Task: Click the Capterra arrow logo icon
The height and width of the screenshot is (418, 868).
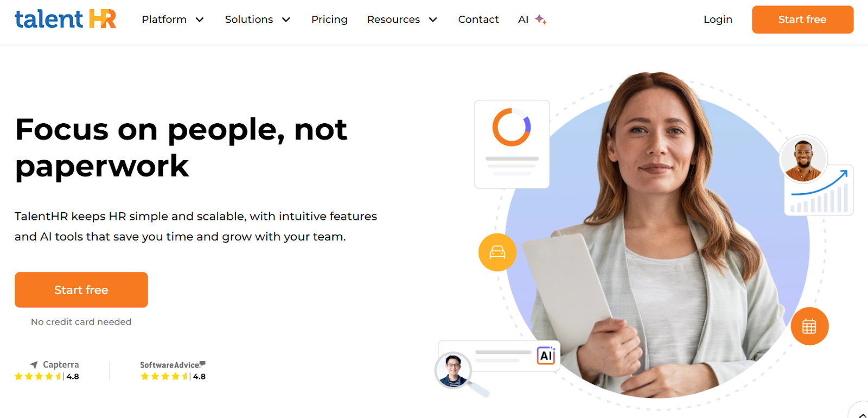Action: (34, 365)
